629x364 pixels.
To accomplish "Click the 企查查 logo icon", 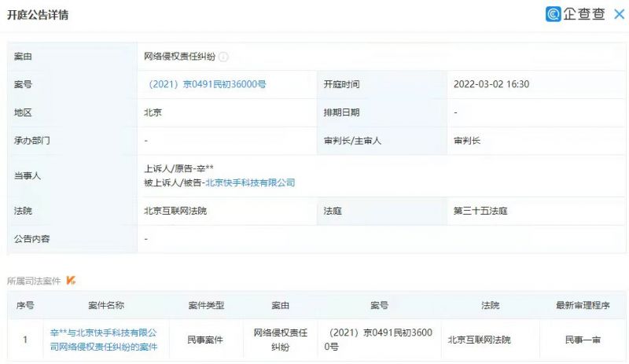I will click(554, 14).
